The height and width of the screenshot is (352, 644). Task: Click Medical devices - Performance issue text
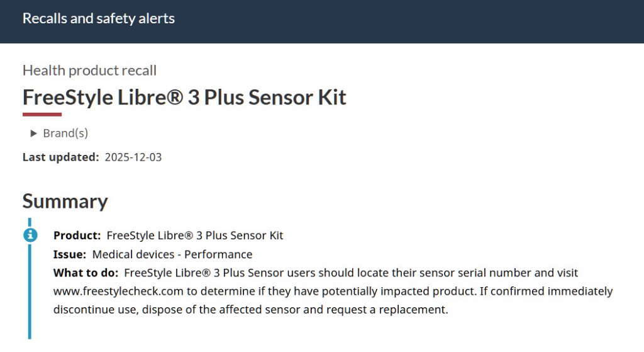(x=172, y=254)
